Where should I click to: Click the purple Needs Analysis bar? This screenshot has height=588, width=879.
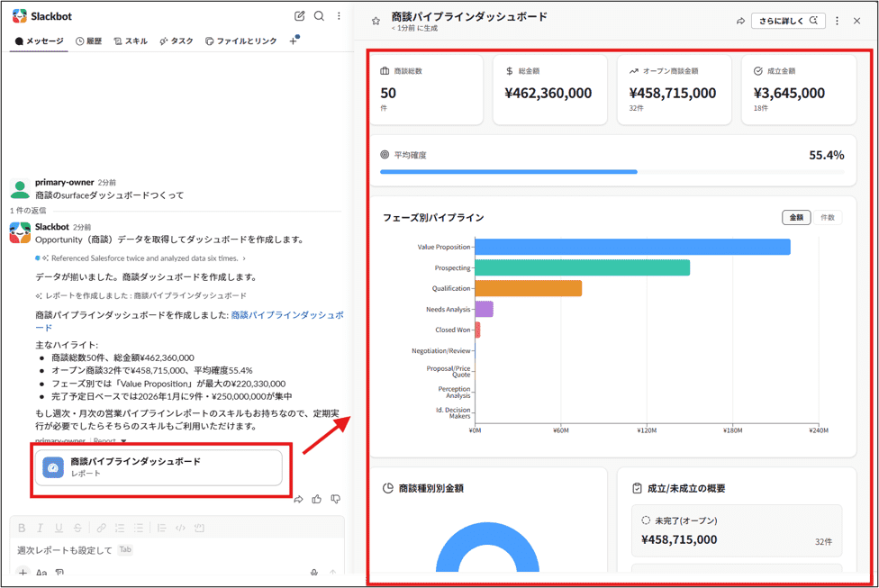(x=484, y=309)
